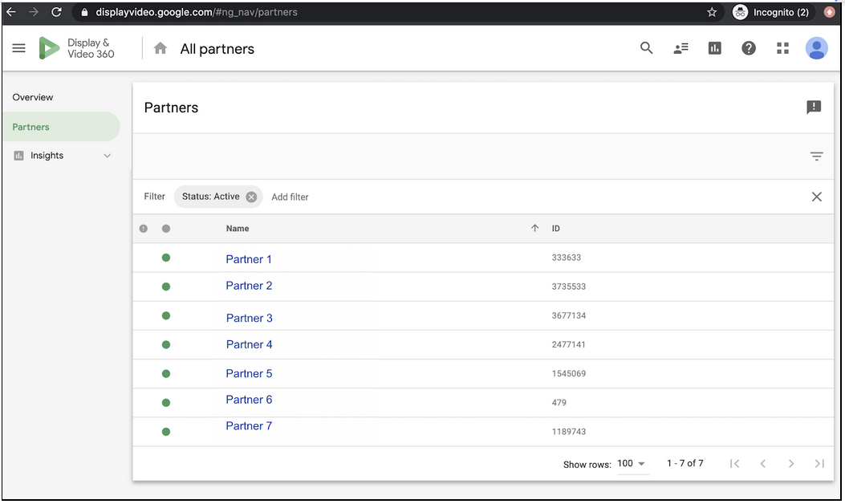Click the Status: Active filter chip label
The height and width of the screenshot is (504, 845).
click(x=211, y=197)
